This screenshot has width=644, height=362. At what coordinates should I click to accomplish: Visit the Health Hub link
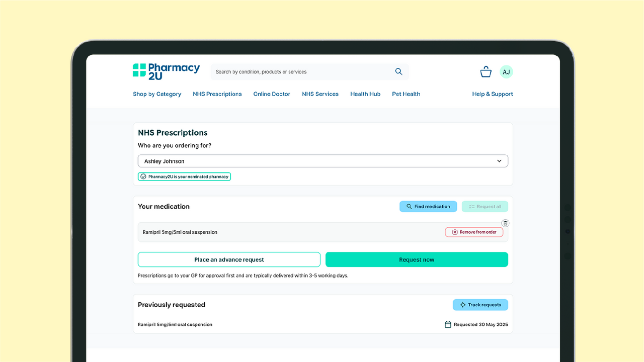click(365, 94)
